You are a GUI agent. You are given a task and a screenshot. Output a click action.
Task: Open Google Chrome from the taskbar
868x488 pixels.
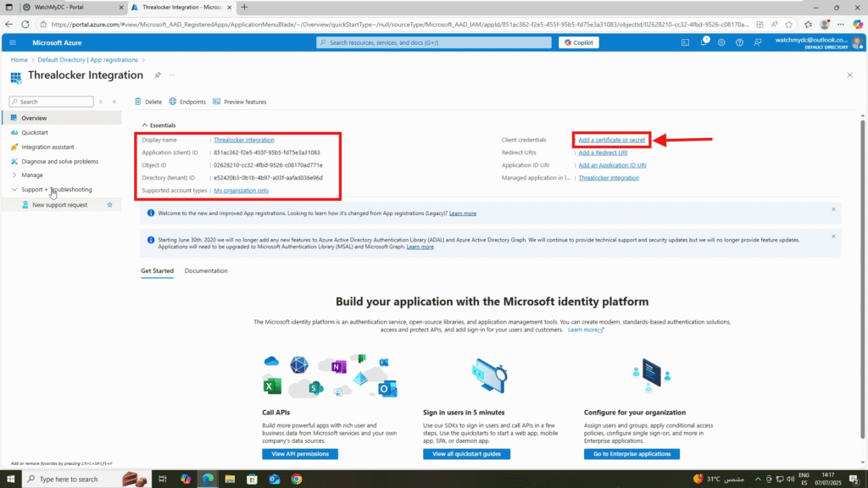pos(297,480)
